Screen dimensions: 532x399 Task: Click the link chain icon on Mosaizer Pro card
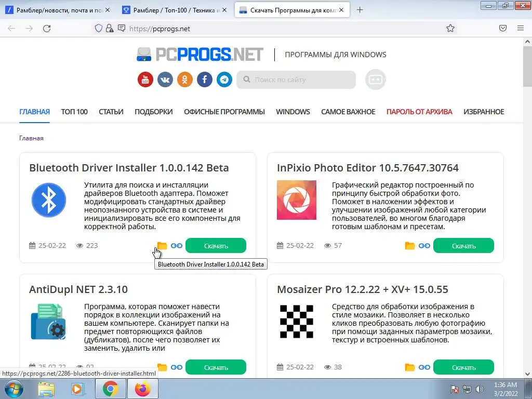pos(424,367)
